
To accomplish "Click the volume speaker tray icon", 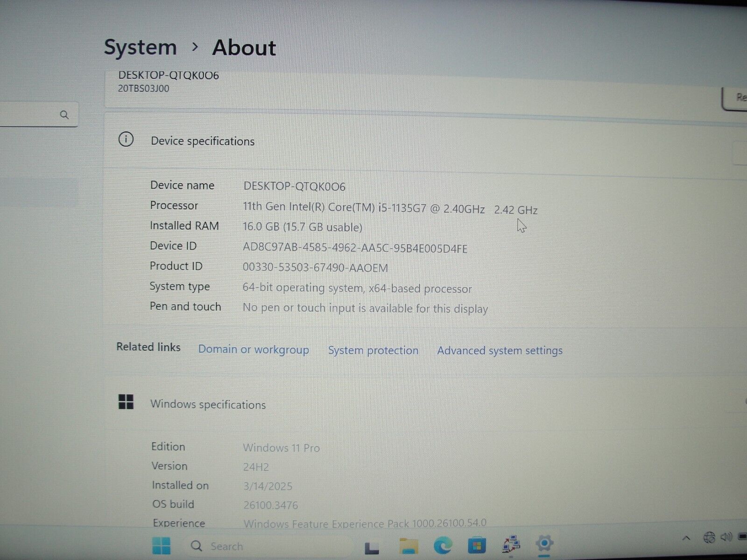I will pyautogui.click(x=726, y=538).
